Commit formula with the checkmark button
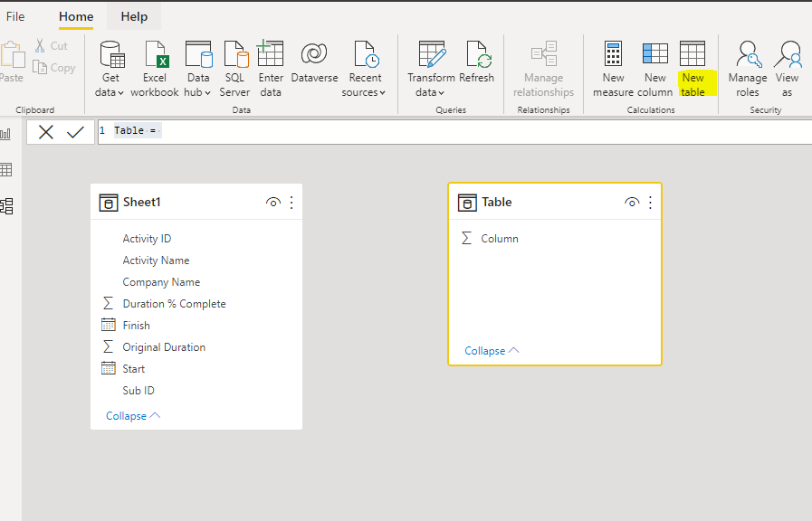The image size is (812, 521). pos(76,132)
